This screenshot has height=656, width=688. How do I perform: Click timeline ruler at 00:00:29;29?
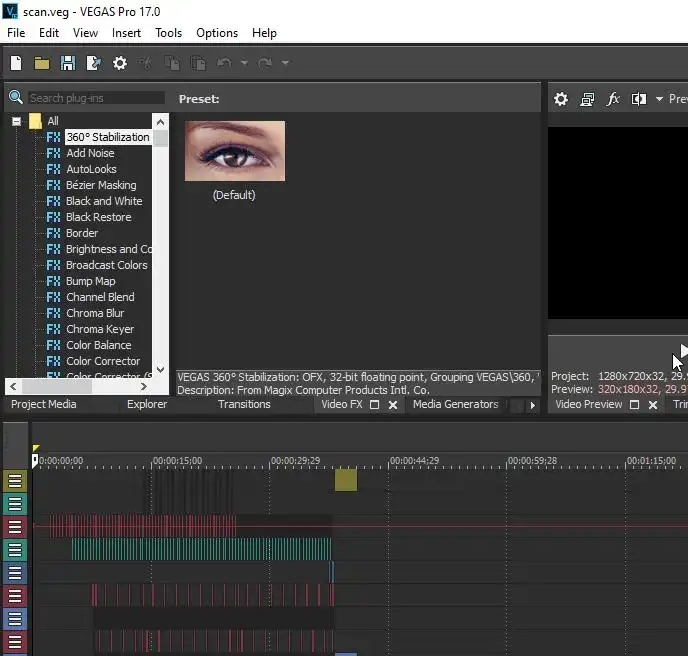pos(295,461)
